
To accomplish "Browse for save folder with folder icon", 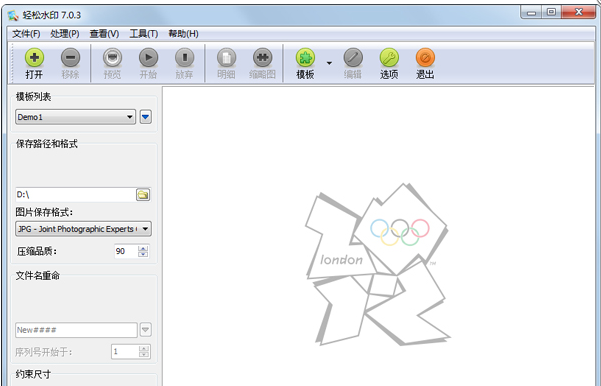I will click(143, 195).
